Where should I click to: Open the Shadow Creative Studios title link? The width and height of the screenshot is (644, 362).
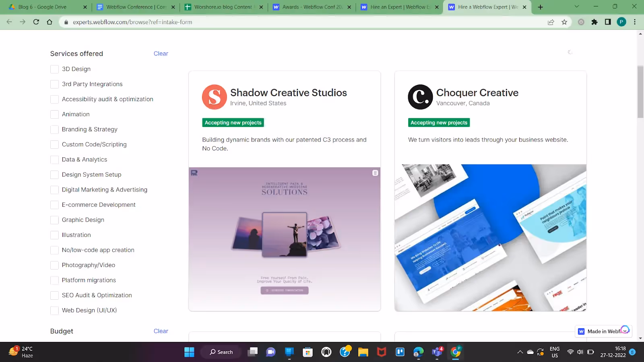[x=288, y=93]
